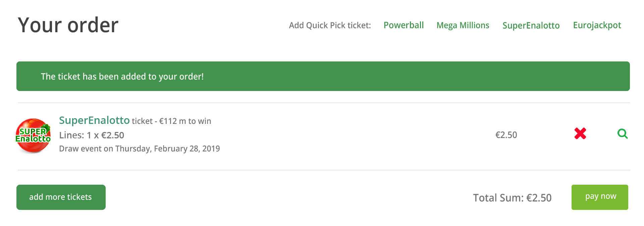Add a Mega Millions Quick Pick ticket
Viewport: 644px width, 226px height.
coord(463,25)
